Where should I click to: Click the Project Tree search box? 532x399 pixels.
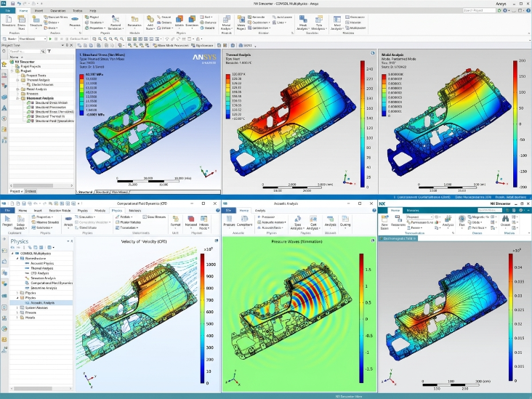tap(25, 51)
